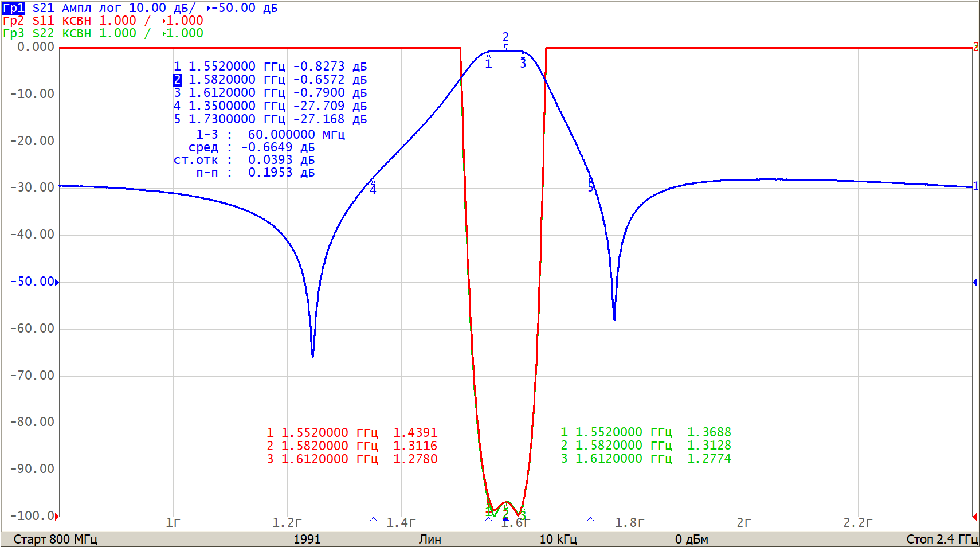The width and height of the screenshot is (980, 547).
Task: Open the Старт 800 МГц start frequency field
Action: click(56, 539)
